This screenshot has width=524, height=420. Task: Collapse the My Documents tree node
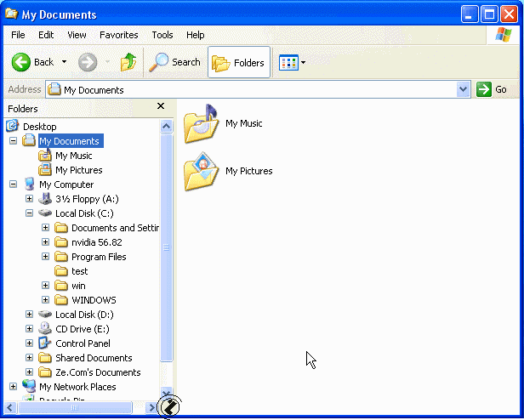(x=13, y=140)
